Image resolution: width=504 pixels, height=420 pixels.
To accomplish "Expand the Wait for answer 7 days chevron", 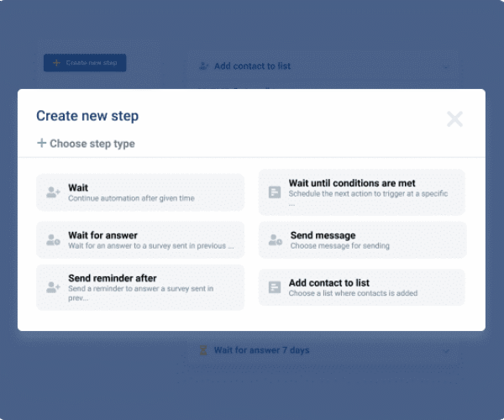I will [x=446, y=351].
